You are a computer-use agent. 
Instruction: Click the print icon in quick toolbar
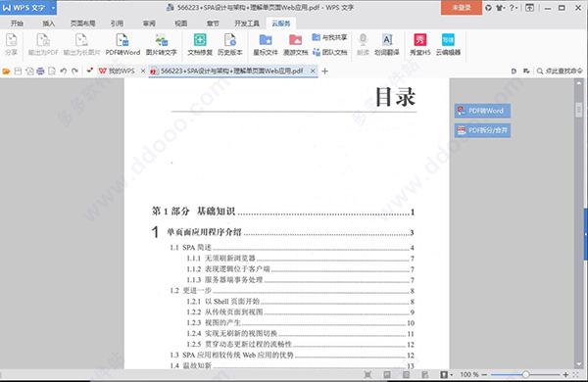[40, 71]
